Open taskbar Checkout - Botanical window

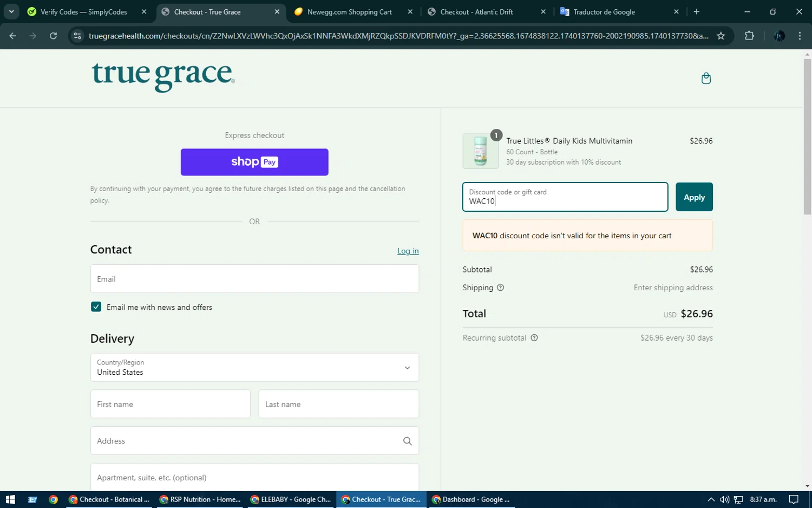coord(109,499)
